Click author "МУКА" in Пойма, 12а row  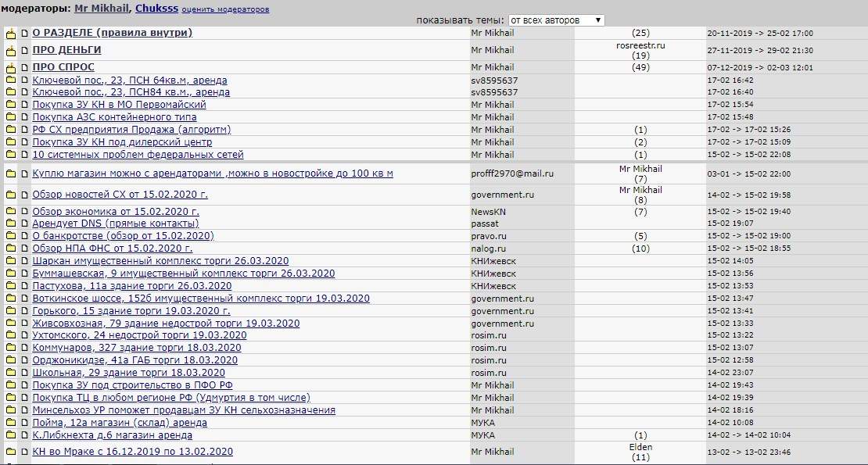[482, 423]
